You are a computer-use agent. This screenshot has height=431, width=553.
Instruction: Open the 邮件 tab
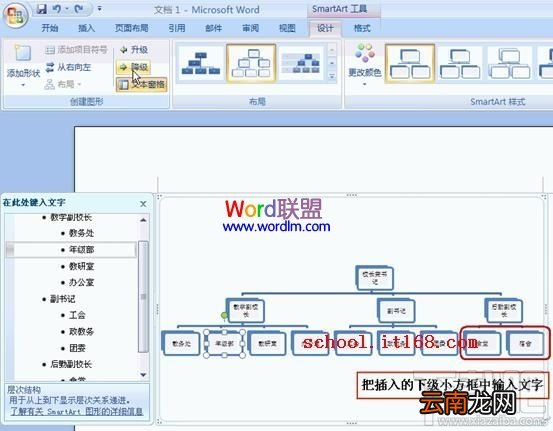(x=214, y=28)
